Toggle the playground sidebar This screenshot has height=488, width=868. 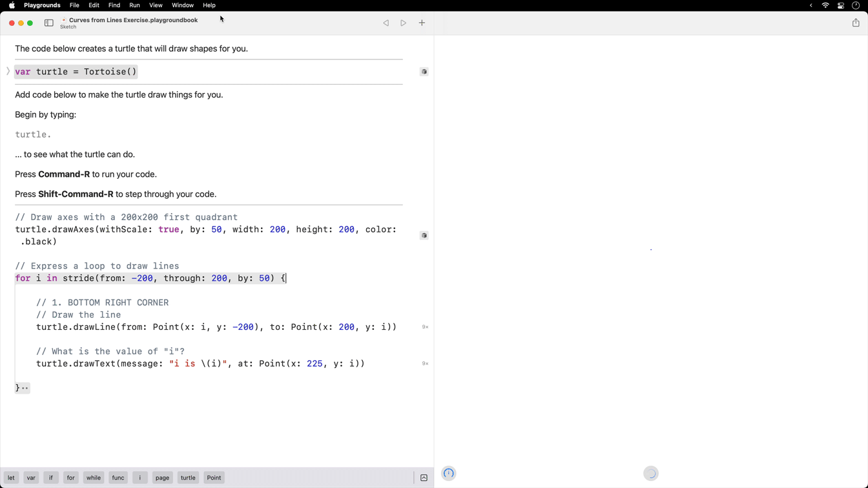(x=49, y=23)
